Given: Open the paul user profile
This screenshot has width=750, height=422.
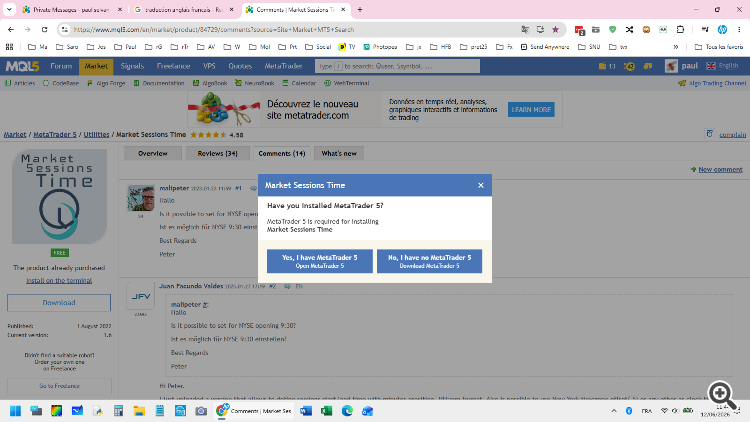Looking at the screenshot, I should 681,66.
